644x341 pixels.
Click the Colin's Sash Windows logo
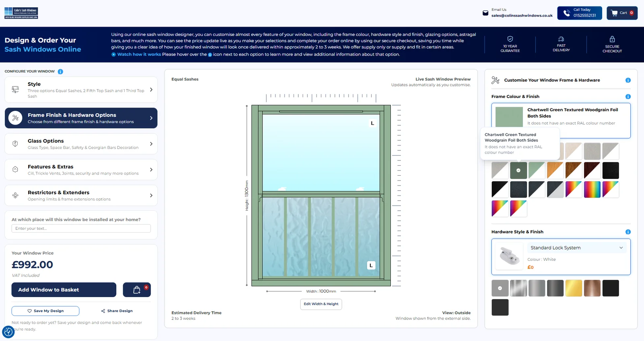(x=21, y=13)
